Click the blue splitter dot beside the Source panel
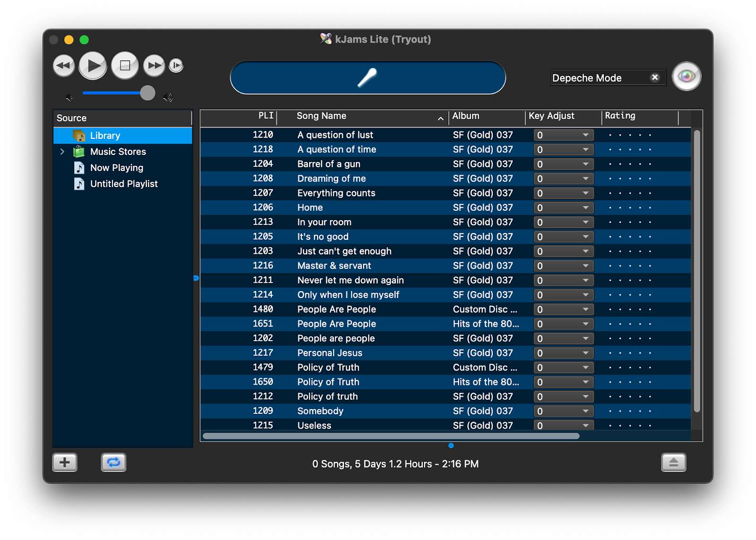 (x=196, y=278)
